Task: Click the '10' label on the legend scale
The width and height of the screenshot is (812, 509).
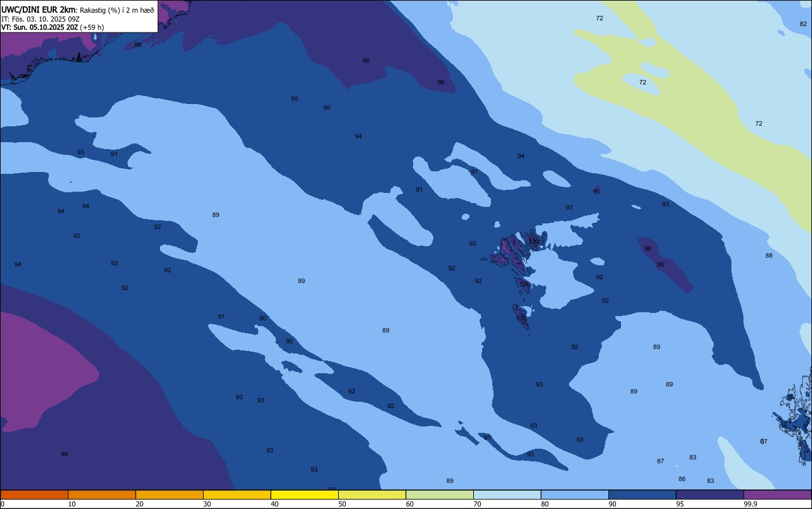Action: 72,504
